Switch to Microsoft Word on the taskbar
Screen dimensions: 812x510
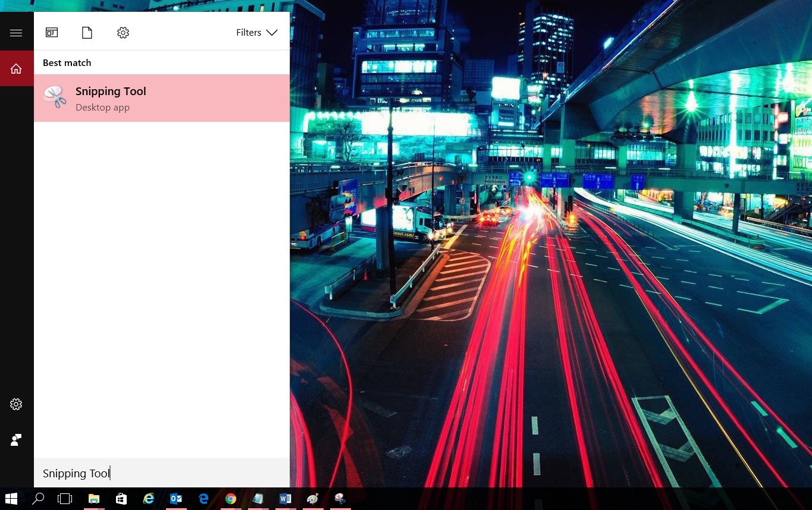286,499
